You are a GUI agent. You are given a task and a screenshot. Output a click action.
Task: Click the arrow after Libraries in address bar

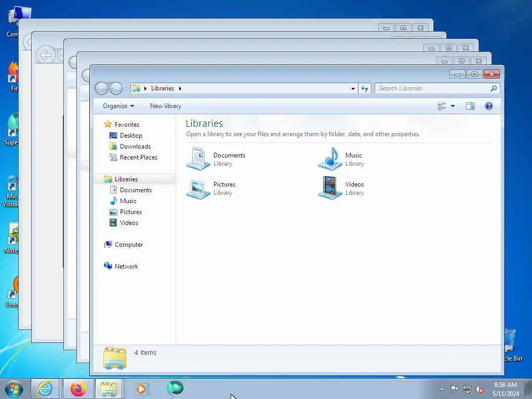point(180,88)
